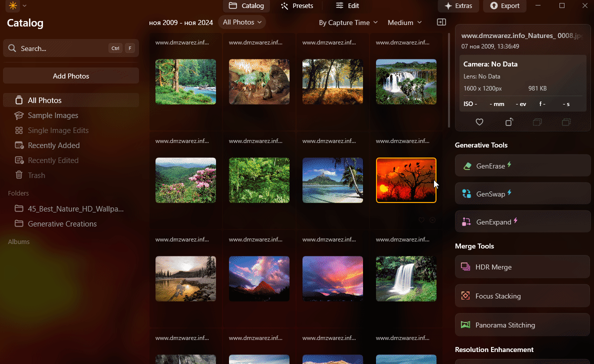Click the photo grid vertical scrollbar

[449, 80]
